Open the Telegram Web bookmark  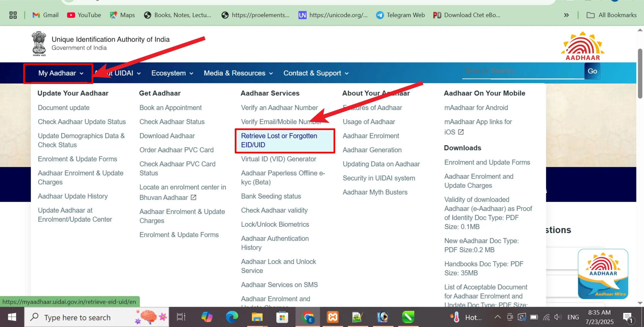[400, 15]
